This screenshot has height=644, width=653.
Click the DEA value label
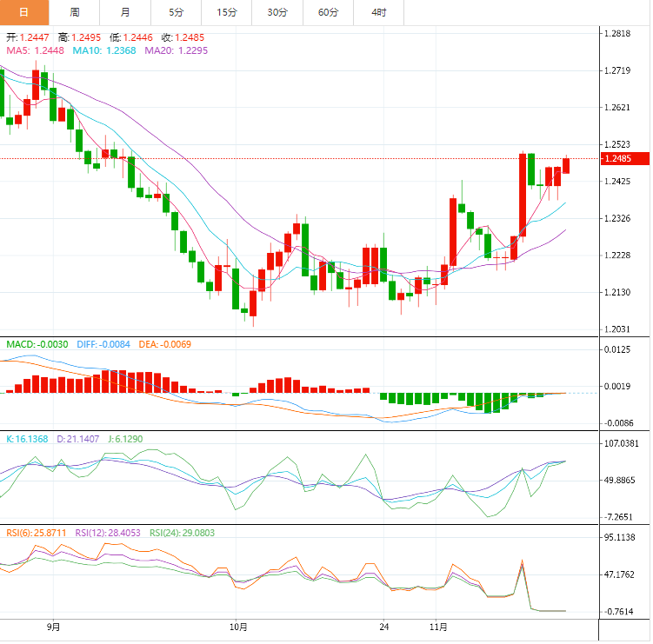pyautogui.click(x=165, y=344)
